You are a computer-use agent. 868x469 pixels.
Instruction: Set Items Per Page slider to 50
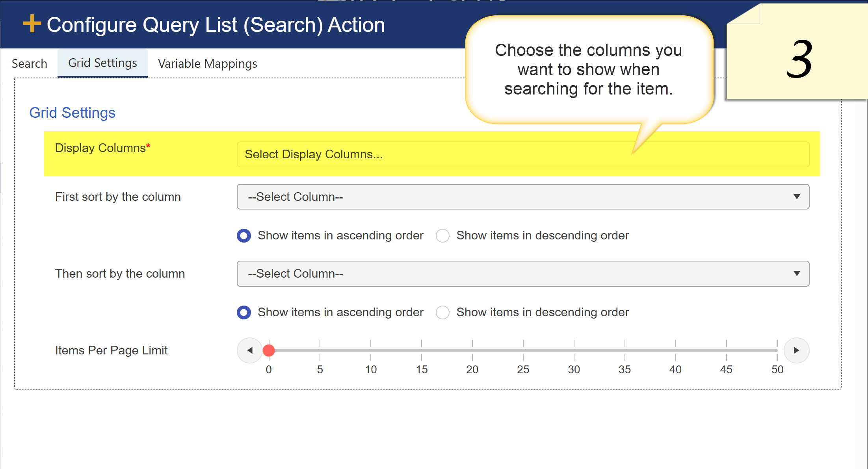(x=777, y=350)
